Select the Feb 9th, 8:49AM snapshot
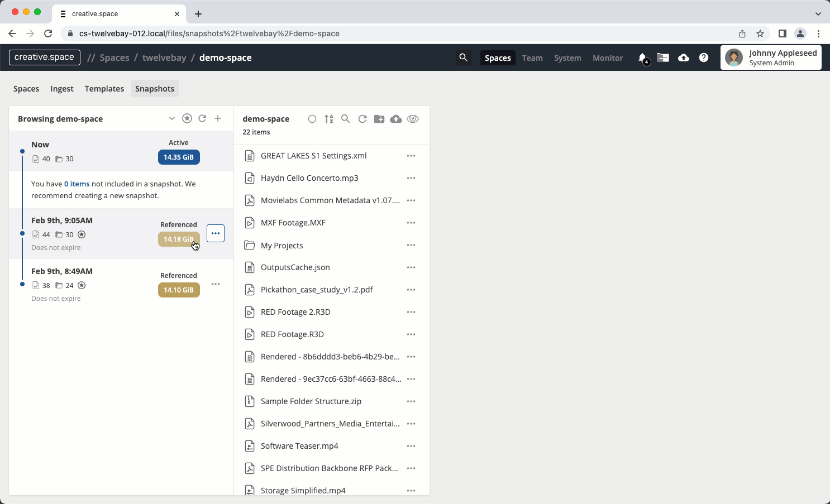This screenshot has height=504, width=830. point(121,284)
